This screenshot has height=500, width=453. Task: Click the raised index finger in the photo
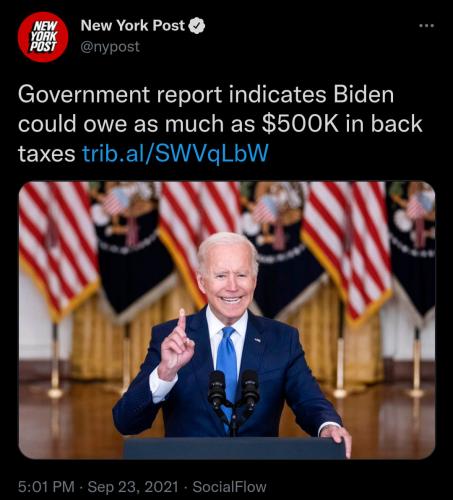point(181,324)
